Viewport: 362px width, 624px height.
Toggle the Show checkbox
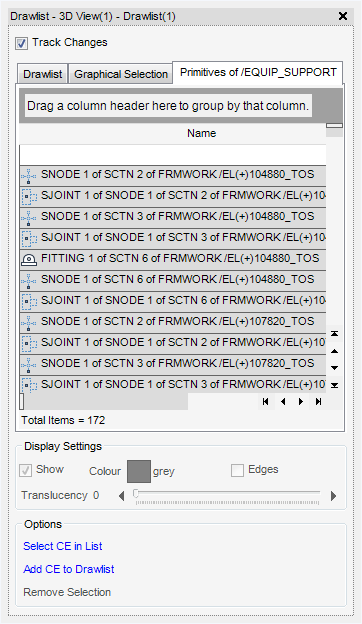[x=25, y=471]
